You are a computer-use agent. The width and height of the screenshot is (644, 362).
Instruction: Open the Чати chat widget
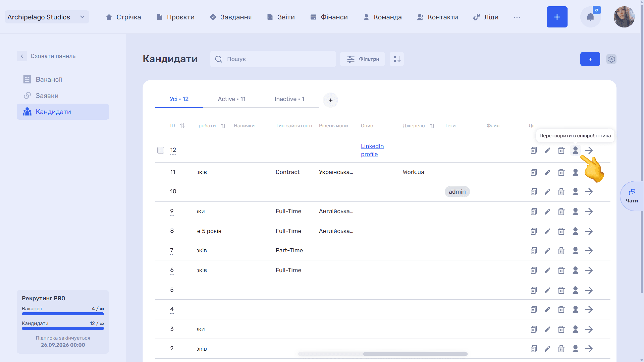[632, 196]
